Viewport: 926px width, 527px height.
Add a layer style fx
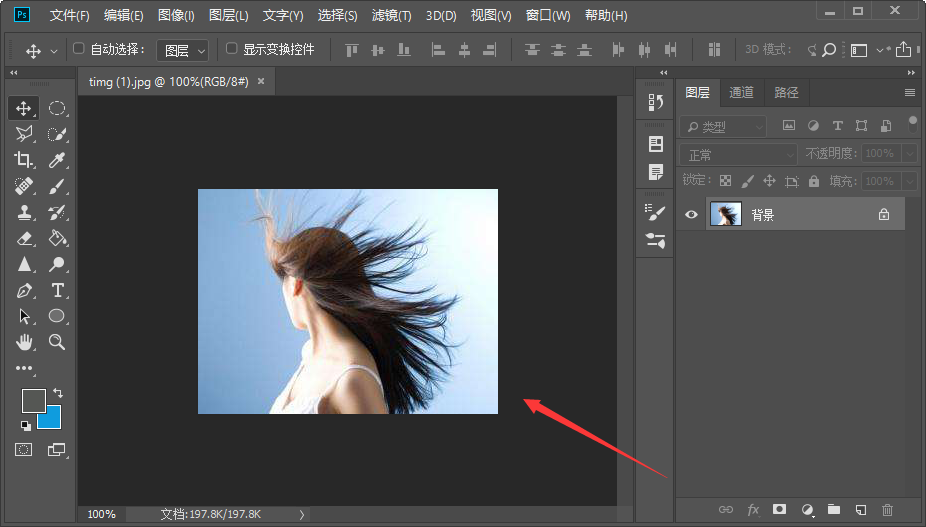pos(753,509)
